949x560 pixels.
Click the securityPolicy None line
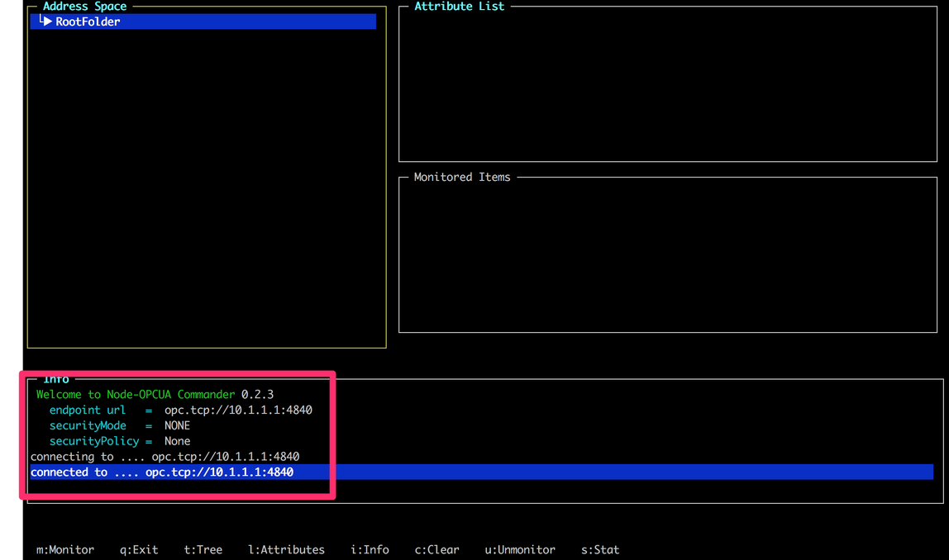tap(120, 441)
